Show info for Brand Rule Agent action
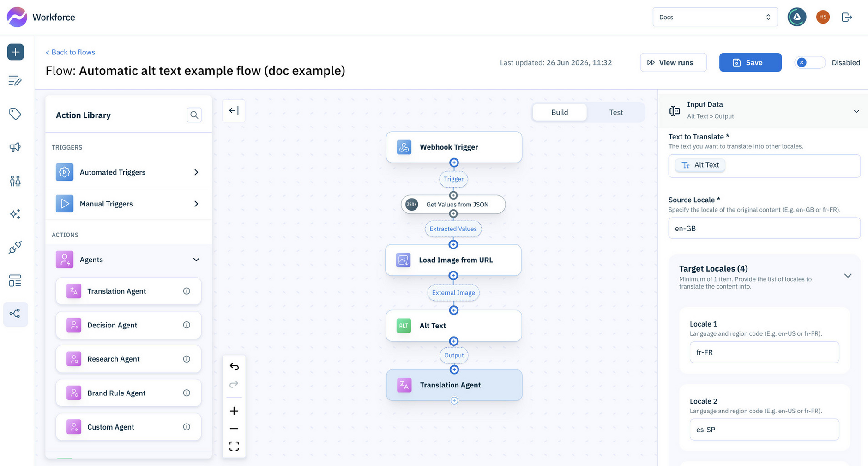 click(187, 393)
